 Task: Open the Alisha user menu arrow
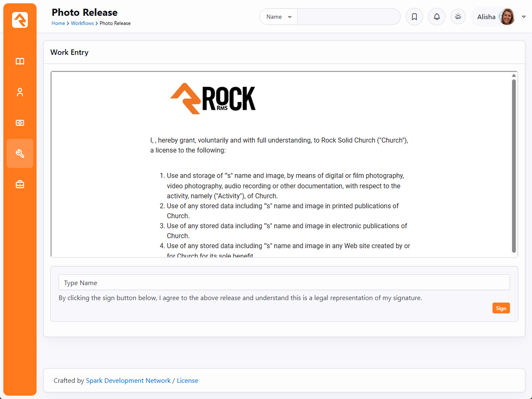click(x=524, y=17)
